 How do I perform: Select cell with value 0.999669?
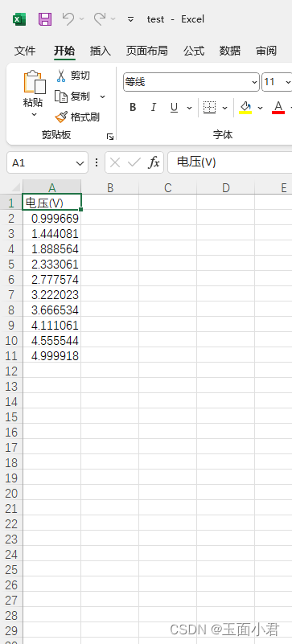click(51, 218)
